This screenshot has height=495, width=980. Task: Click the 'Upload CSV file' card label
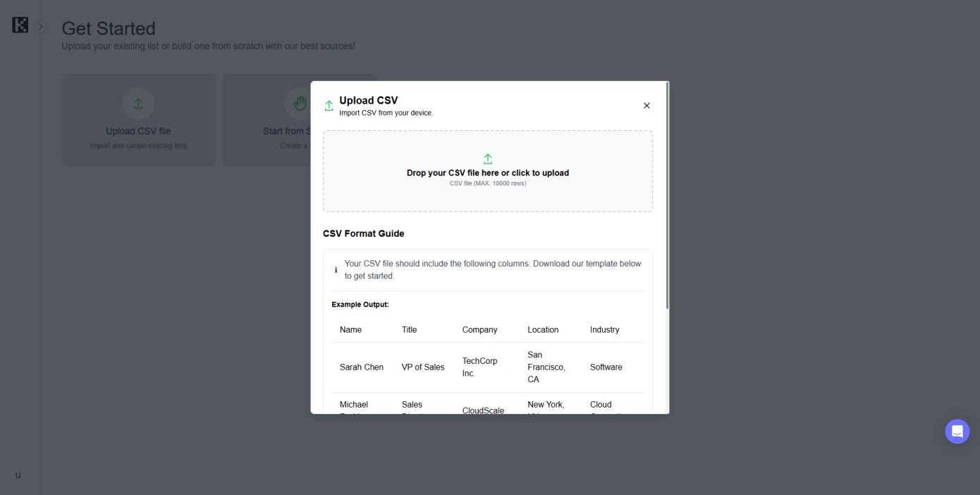coord(138,131)
